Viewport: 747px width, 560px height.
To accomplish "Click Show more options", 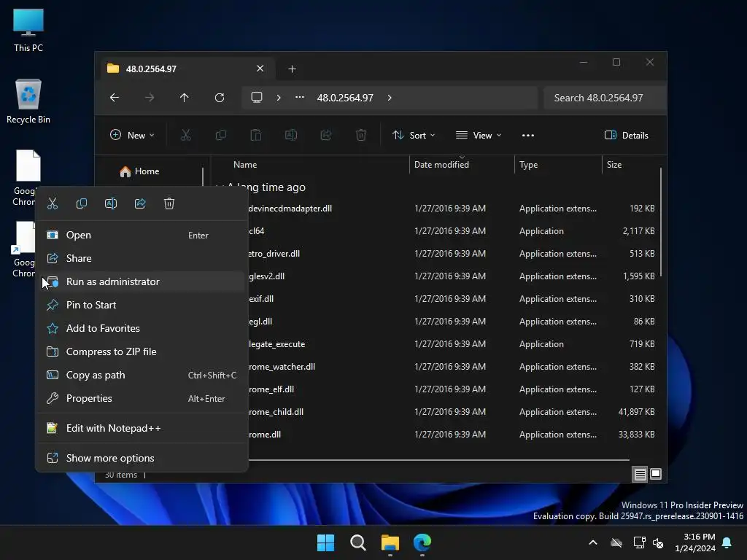I will coord(142,458).
